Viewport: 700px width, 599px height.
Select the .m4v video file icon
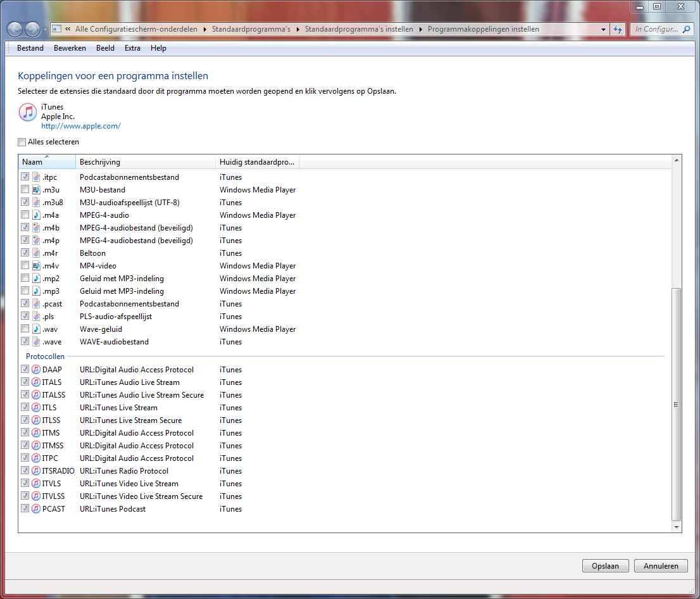(36, 266)
